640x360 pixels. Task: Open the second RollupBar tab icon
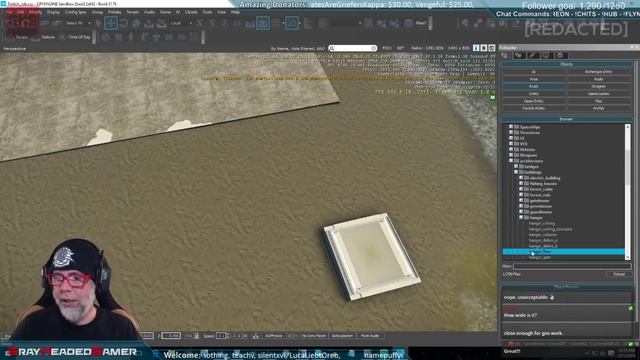(x=519, y=55)
